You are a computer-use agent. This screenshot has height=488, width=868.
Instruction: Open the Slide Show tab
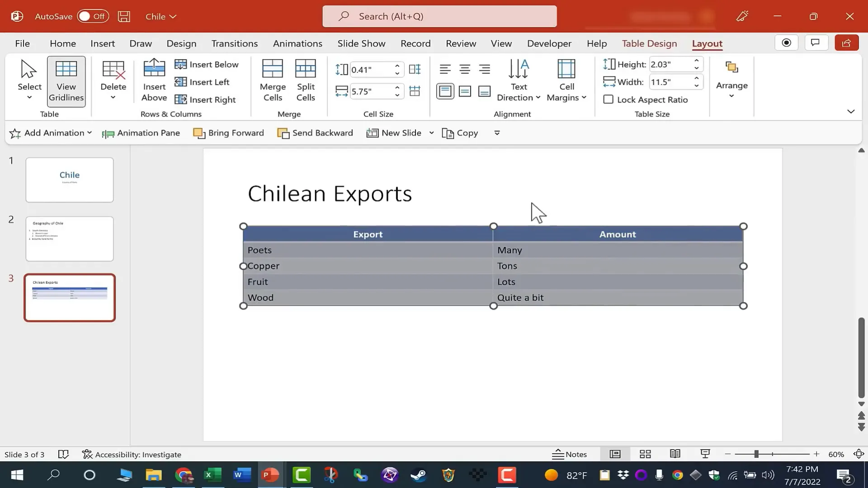click(x=361, y=43)
